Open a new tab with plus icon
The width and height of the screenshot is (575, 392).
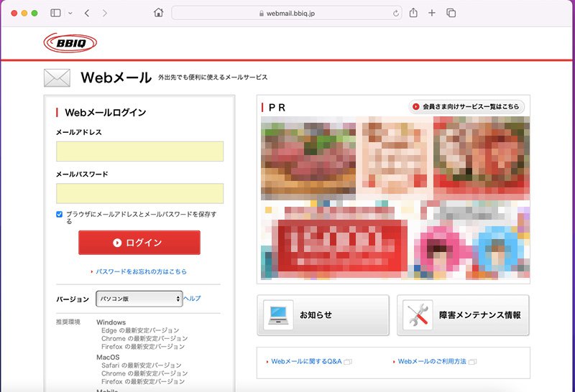pos(432,13)
